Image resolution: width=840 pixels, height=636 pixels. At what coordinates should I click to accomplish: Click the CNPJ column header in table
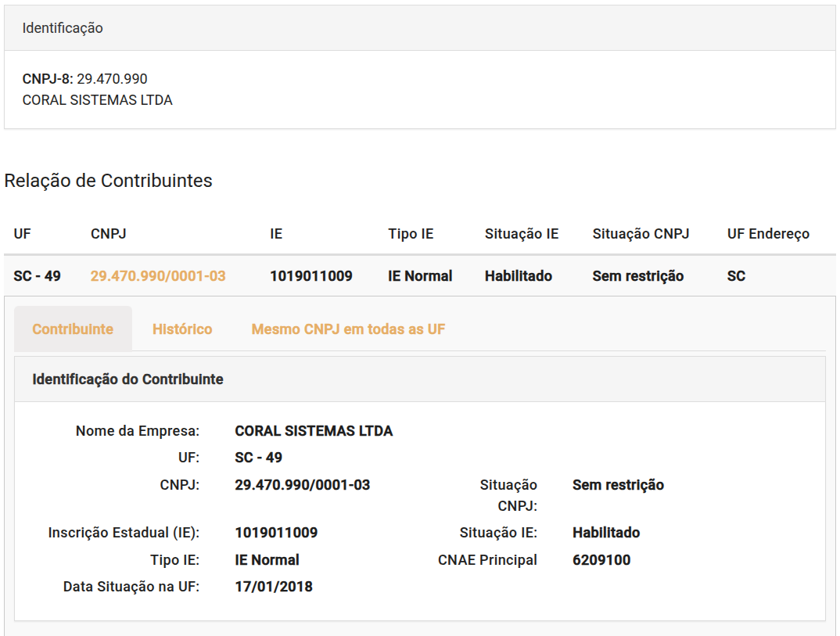109,234
